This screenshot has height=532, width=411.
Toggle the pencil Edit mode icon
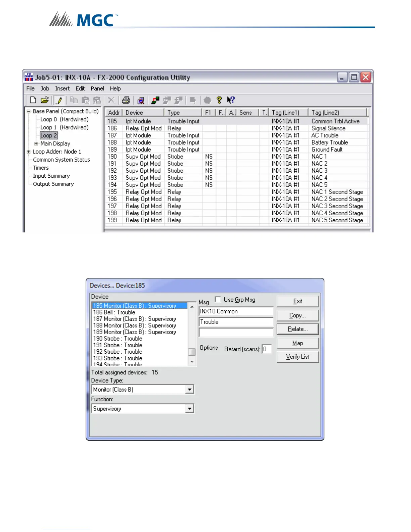point(59,100)
